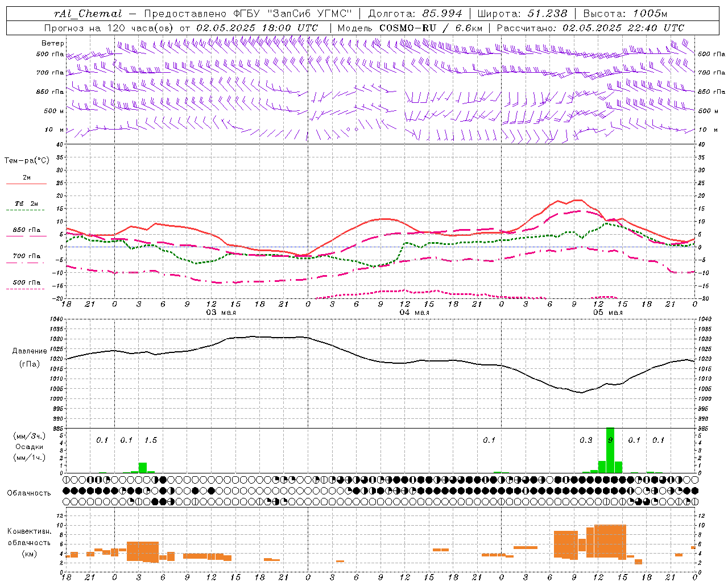Image resolution: width=728 pixels, height=582 pixels.
Task: Click the calculated time Рассчитано: 02.05.2025 22:40 UTC
Action: tap(590, 28)
